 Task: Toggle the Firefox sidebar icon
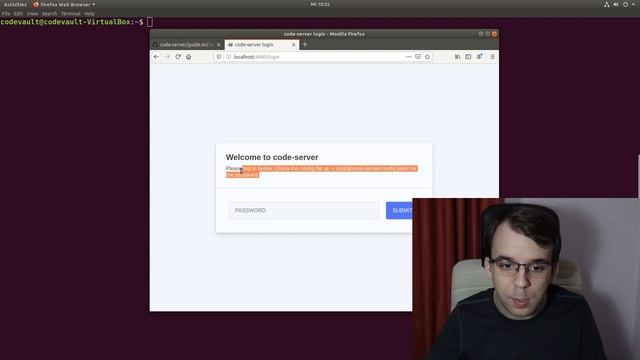(x=468, y=57)
